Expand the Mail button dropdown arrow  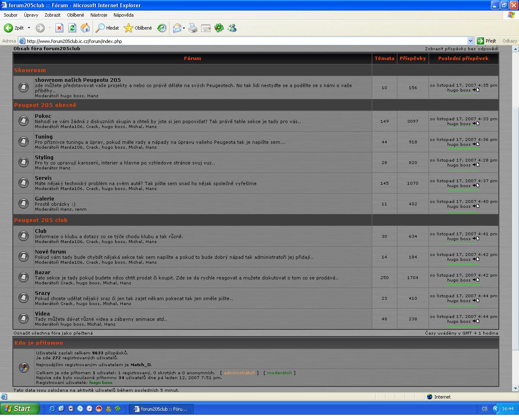pos(184,28)
